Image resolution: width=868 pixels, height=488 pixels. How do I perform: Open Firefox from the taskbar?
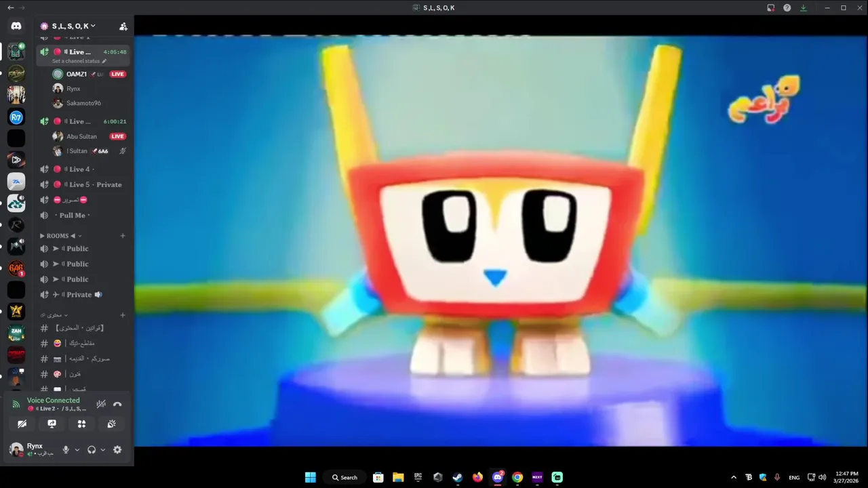[x=477, y=477]
